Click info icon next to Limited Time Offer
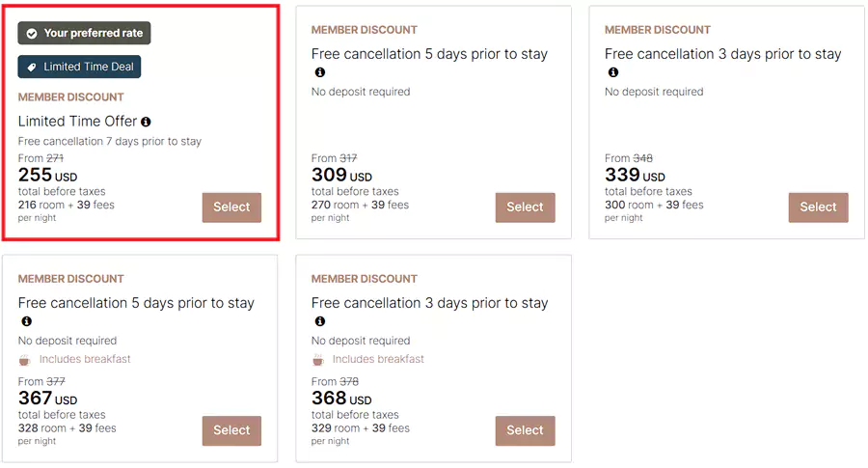The height and width of the screenshot is (468, 868). 147,123
